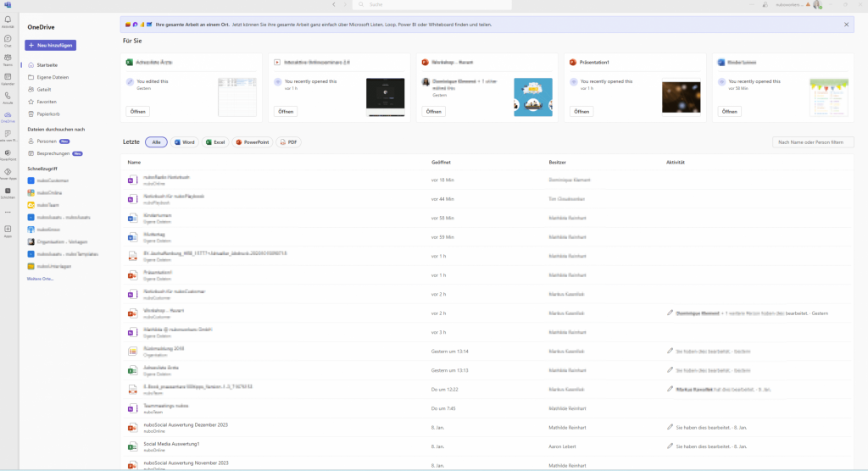The height and width of the screenshot is (471, 868).
Task: Click the people icon in title bar
Action: (765, 4)
